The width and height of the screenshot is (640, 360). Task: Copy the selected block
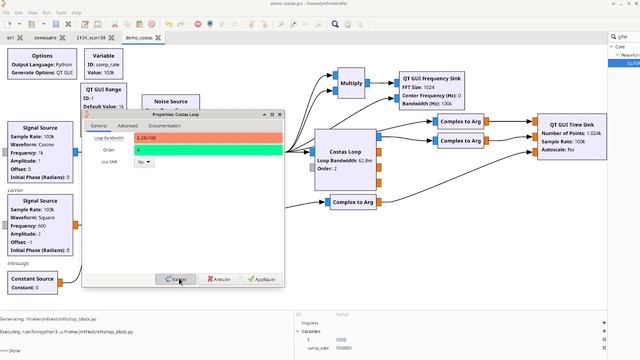[127, 24]
